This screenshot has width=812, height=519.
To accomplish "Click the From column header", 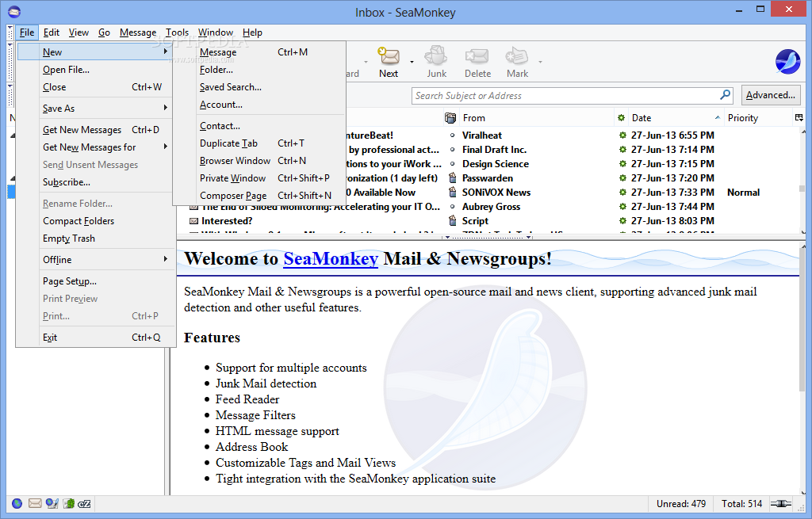I will tap(536, 118).
